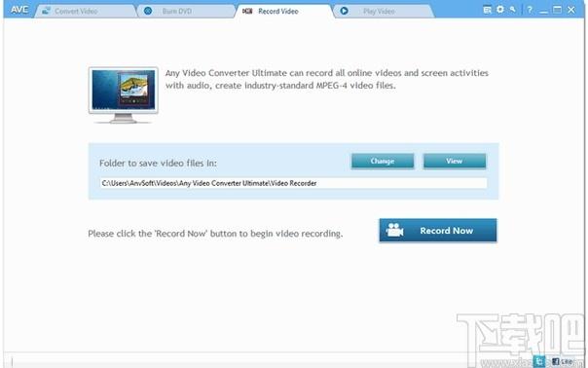Click the Play Video play icon

pos(344,11)
